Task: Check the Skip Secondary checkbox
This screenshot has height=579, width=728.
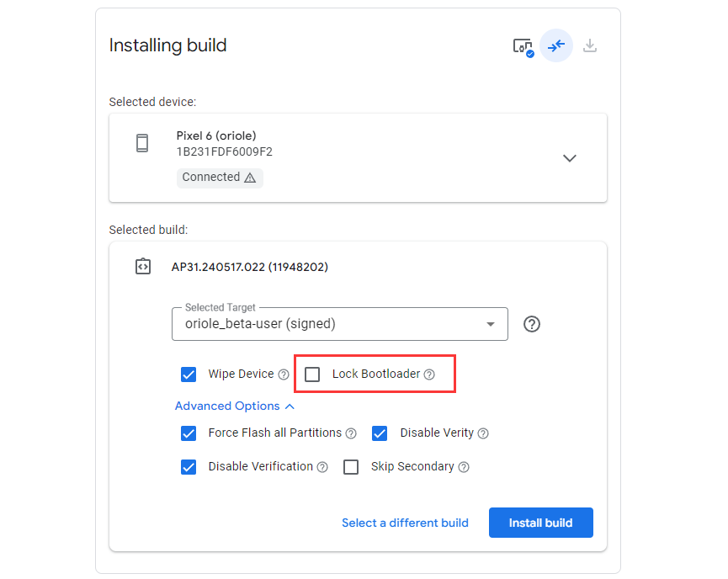Action: pyautogui.click(x=351, y=466)
